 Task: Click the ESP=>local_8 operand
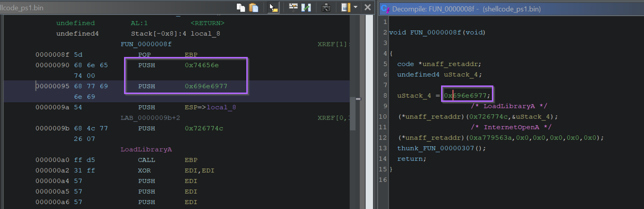[x=210, y=107]
